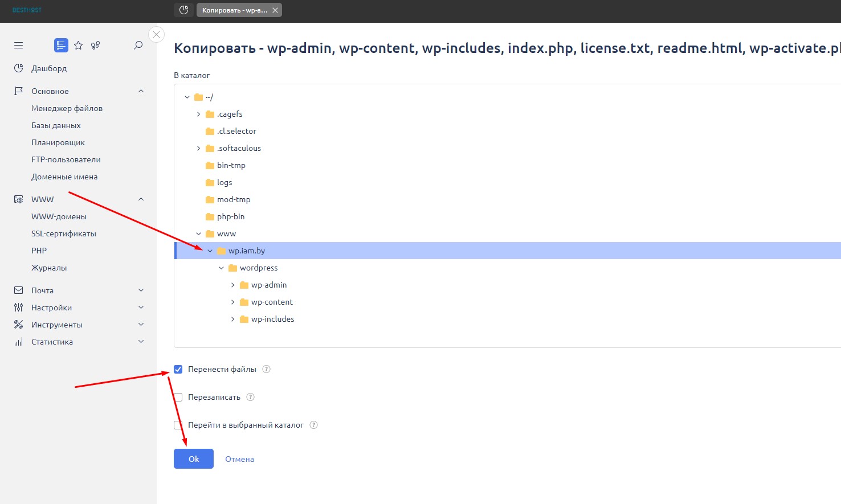Click the help icon beside Перезаписать
841x504 pixels.
point(250,397)
